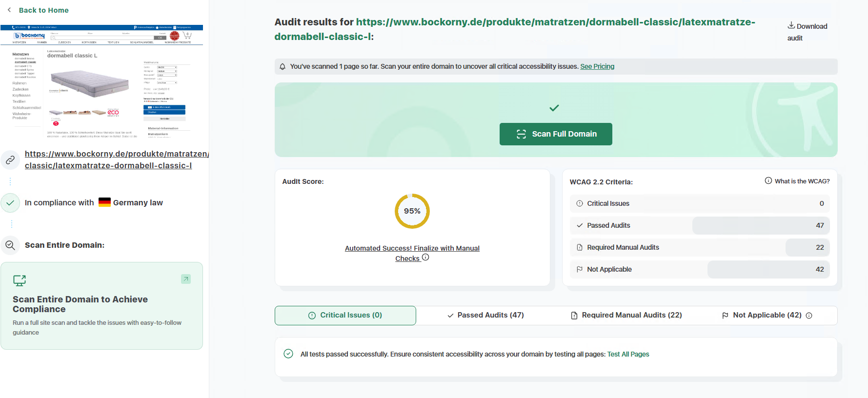Image resolution: width=868 pixels, height=398 pixels.
Task: Click the magnifier icon next to Scan Entire Domain
Action: [10, 245]
